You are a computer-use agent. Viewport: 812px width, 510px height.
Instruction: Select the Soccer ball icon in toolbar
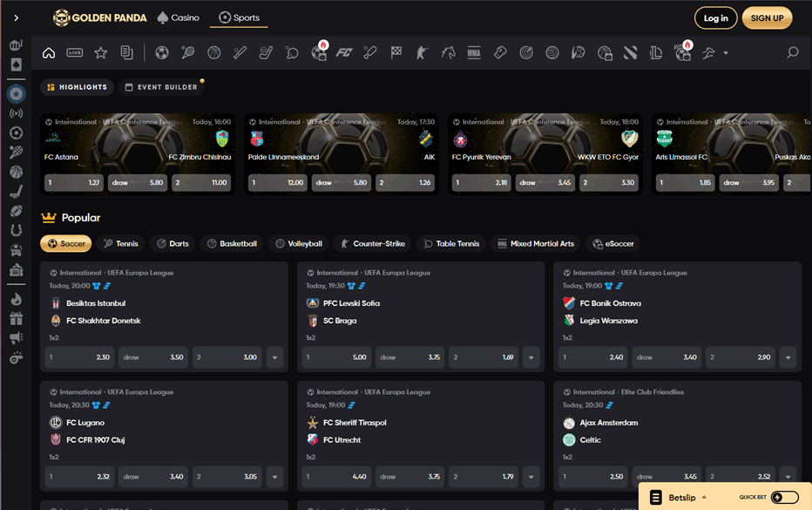[162, 53]
